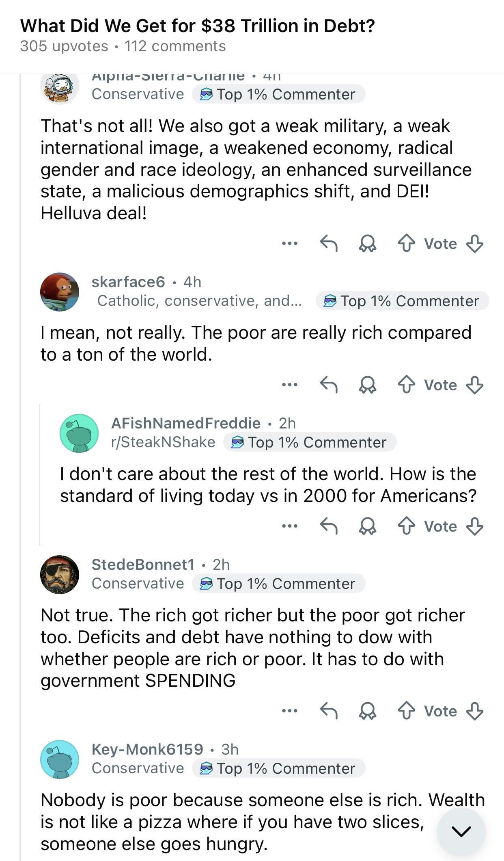Viewport: 504px width, 861px height.
Task: Upvote AFishNamedFreddie's comment
Action: pyautogui.click(x=406, y=526)
